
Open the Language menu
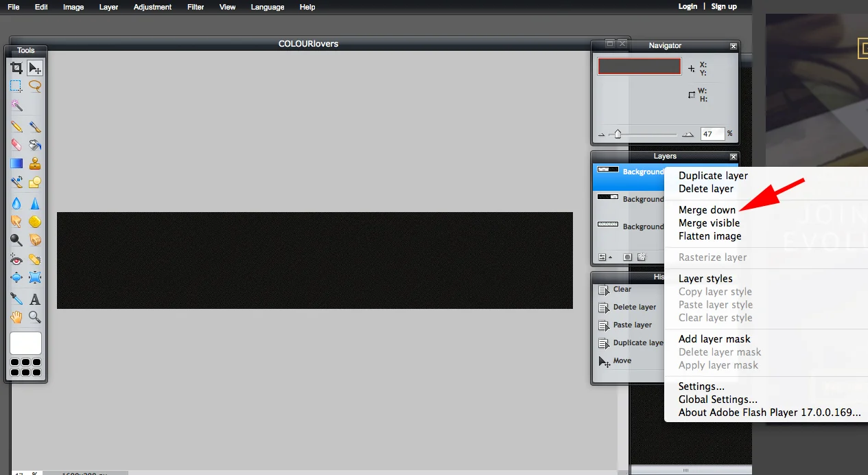(268, 7)
